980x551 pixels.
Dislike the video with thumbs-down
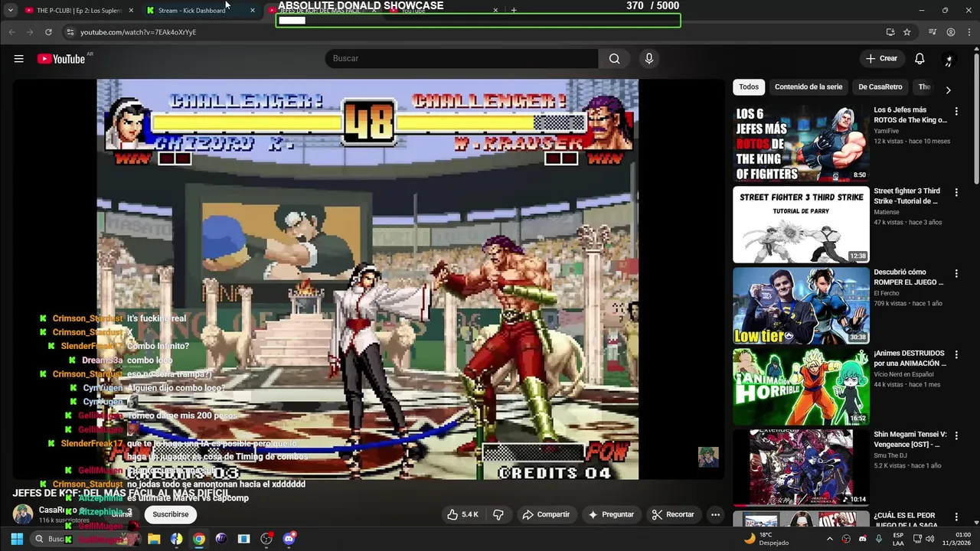pos(498,514)
